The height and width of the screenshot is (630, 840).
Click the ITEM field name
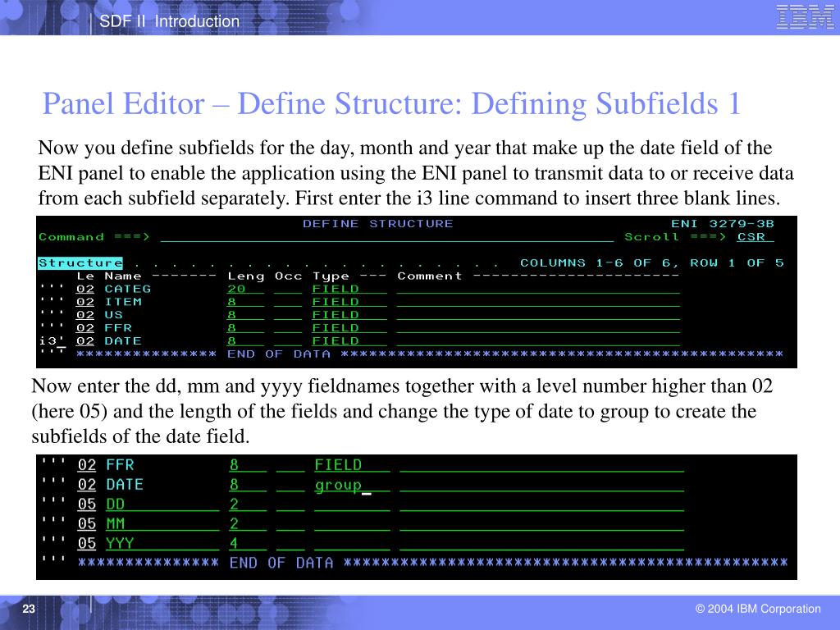123,302
